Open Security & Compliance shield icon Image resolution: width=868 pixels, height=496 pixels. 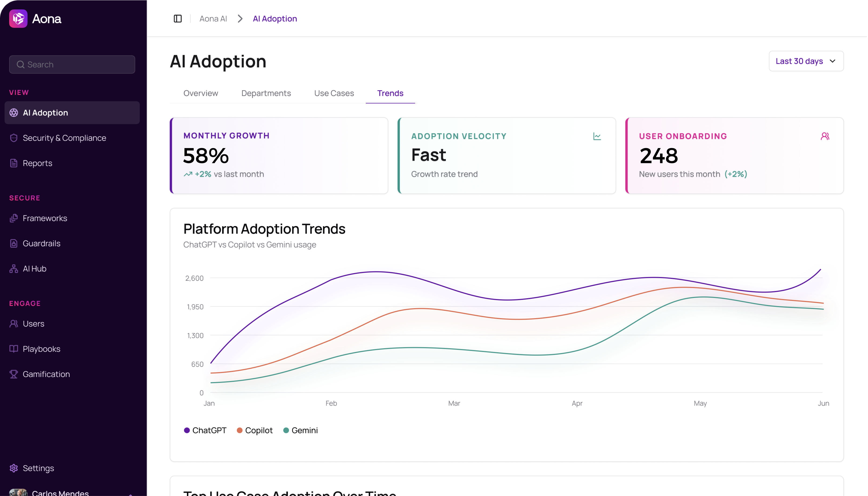[x=14, y=138]
